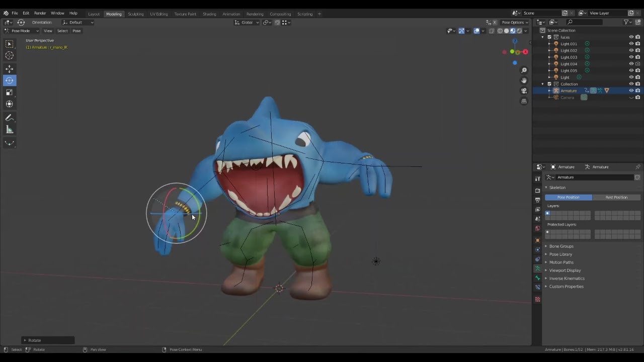Image resolution: width=644 pixels, height=362 pixels.
Task: Open Pose Options popover
Action: tap(515, 22)
